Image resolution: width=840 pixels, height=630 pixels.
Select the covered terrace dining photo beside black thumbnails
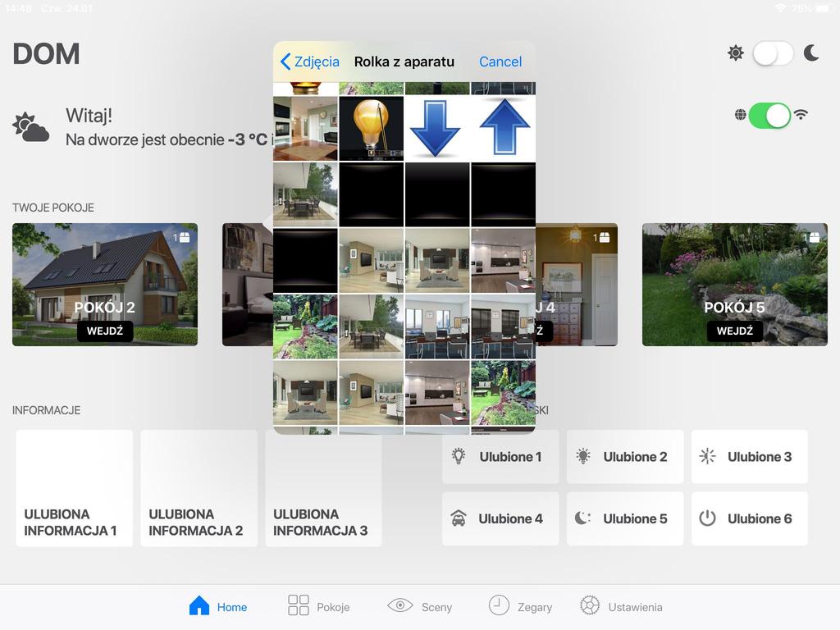[x=305, y=195]
